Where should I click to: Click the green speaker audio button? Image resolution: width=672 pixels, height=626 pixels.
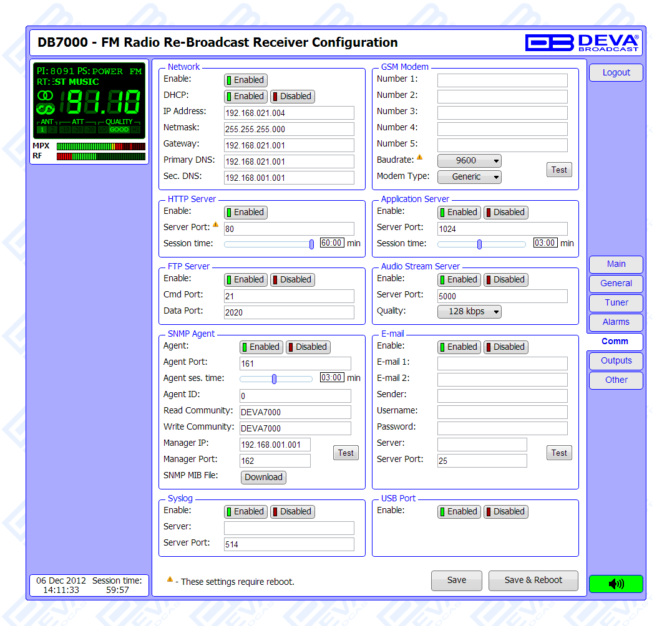615,584
